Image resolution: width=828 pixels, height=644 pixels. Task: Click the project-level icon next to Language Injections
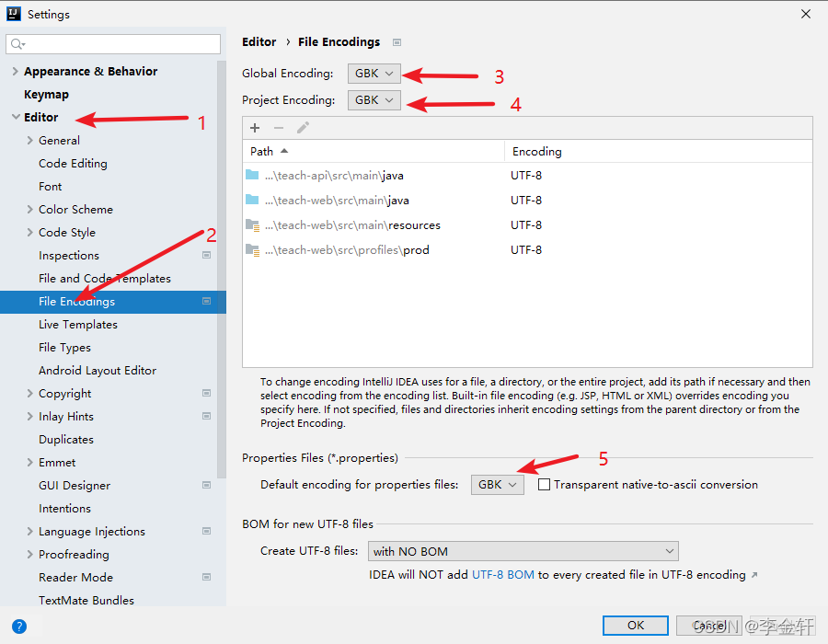[206, 531]
